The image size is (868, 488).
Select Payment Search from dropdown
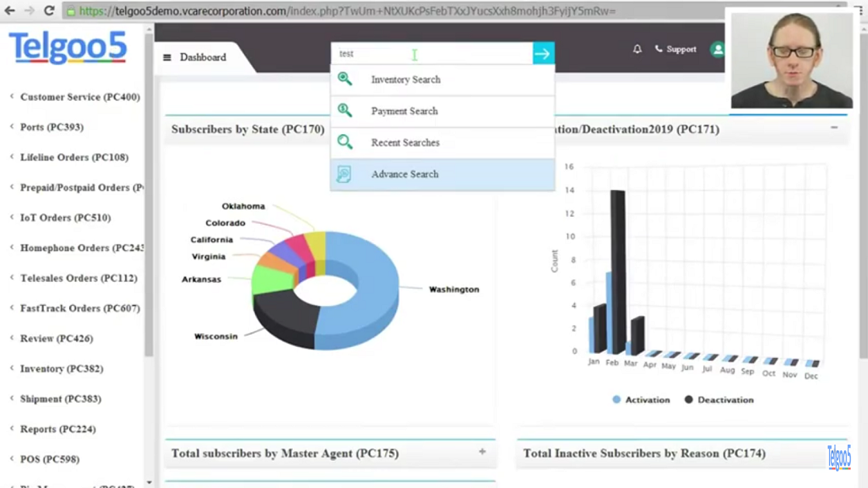443,112
